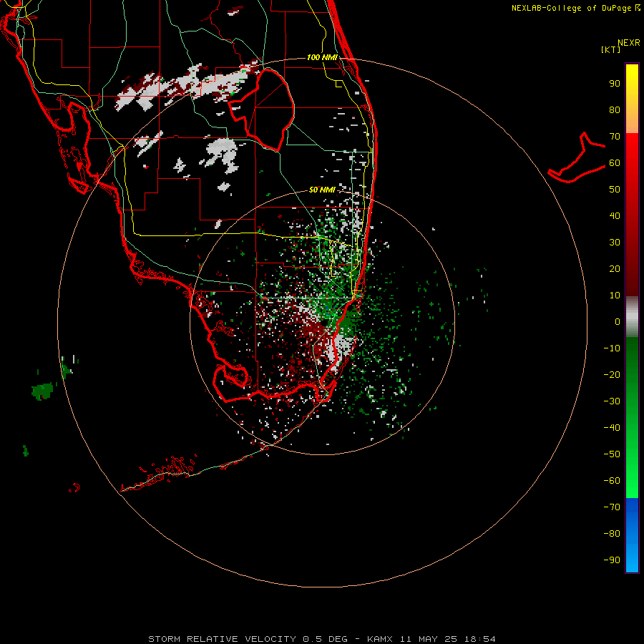Click the 20 value on the velocity scale
The width and height of the screenshot is (644, 644).
(615, 269)
